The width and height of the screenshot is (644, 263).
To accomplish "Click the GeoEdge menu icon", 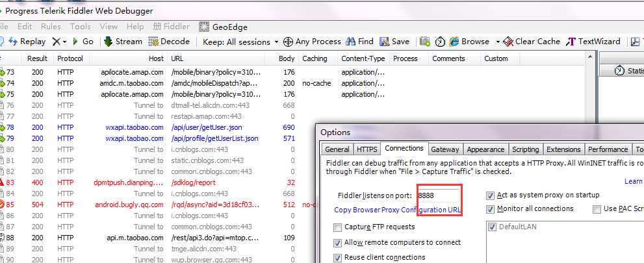I will pyautogui.click(x=204, y=27).
